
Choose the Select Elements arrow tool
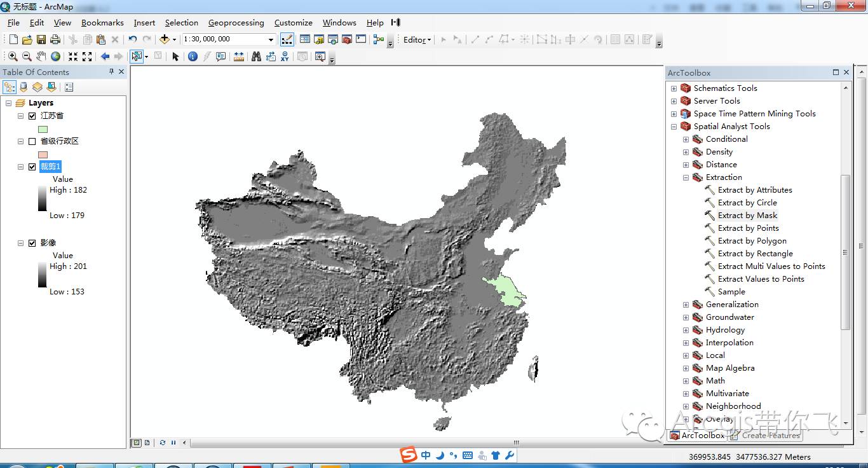176,57
